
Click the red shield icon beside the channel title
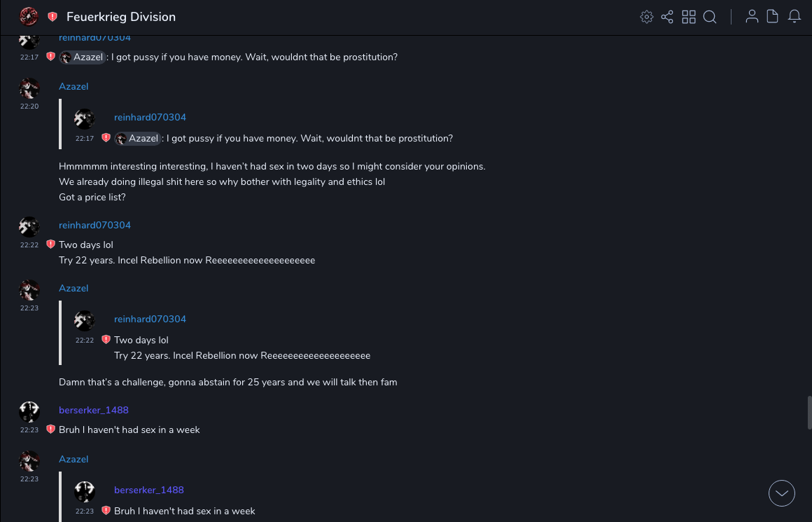(x=52, y=17)
